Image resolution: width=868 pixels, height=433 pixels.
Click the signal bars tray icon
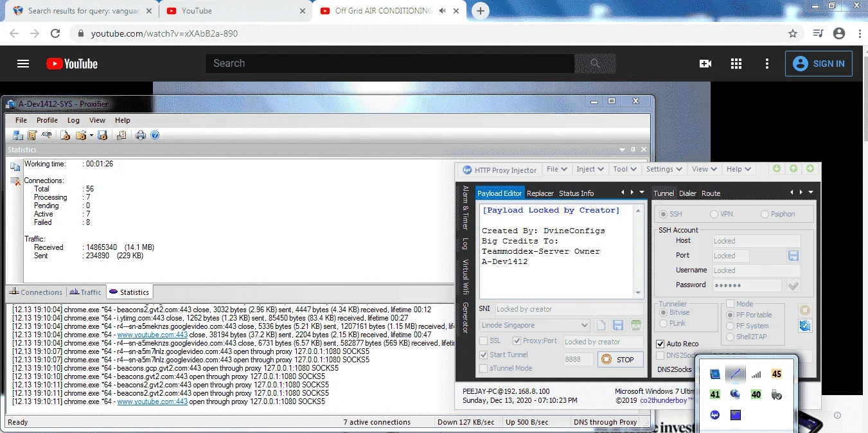click(756, 374)
